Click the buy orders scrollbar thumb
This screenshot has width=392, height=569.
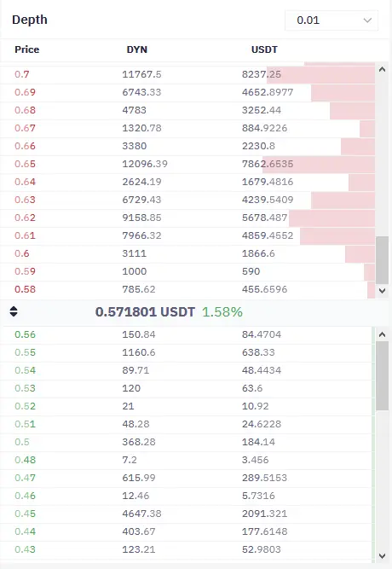[x=383, y=375]
